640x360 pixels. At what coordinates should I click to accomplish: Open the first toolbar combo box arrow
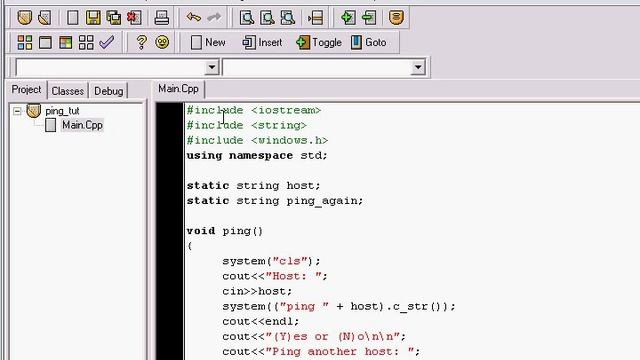212,67
